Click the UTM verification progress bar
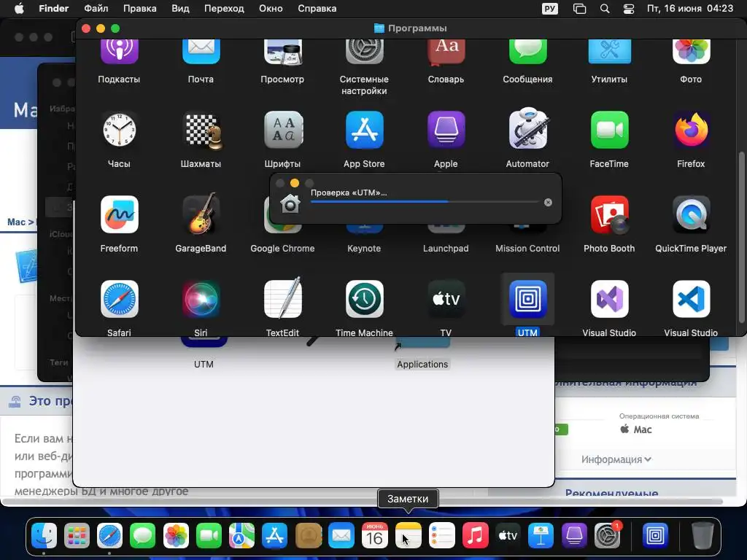 point(425,202)
